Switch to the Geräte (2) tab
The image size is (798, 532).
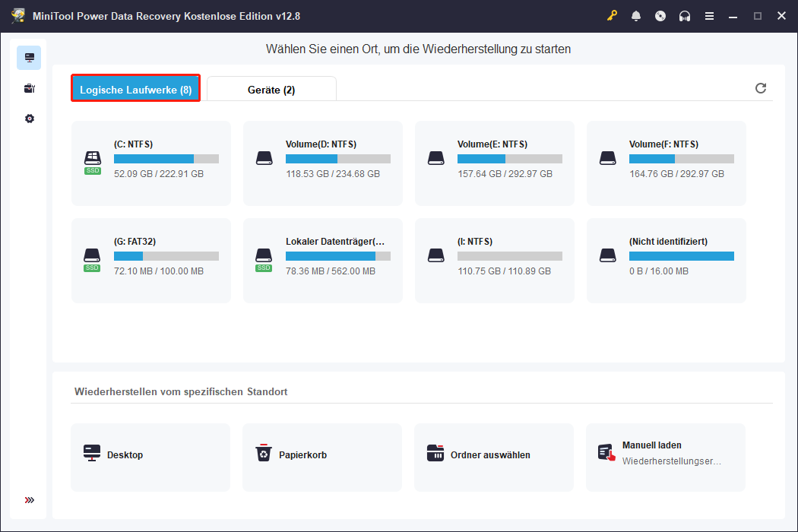(271, 89)
